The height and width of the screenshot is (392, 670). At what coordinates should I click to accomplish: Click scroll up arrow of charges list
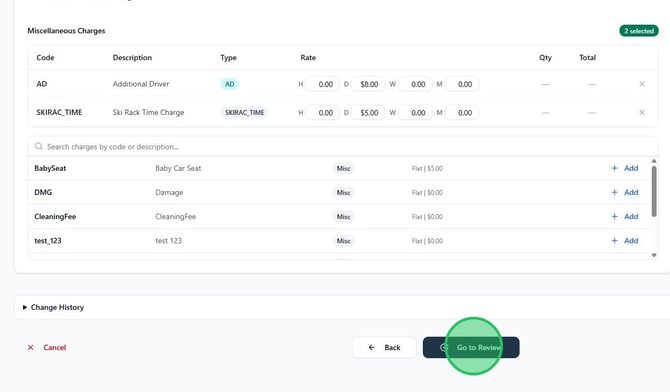(x=654, y=161)
